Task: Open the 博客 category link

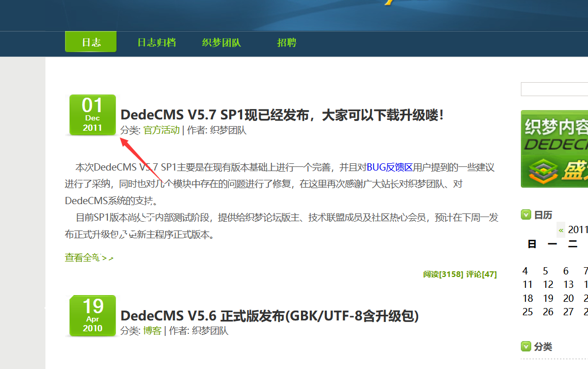Action: [152, 331]
